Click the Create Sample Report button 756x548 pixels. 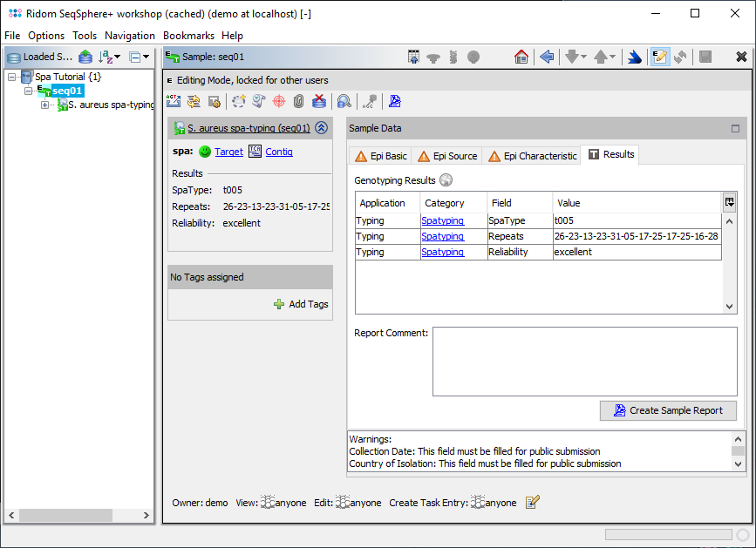click(668, 410)
